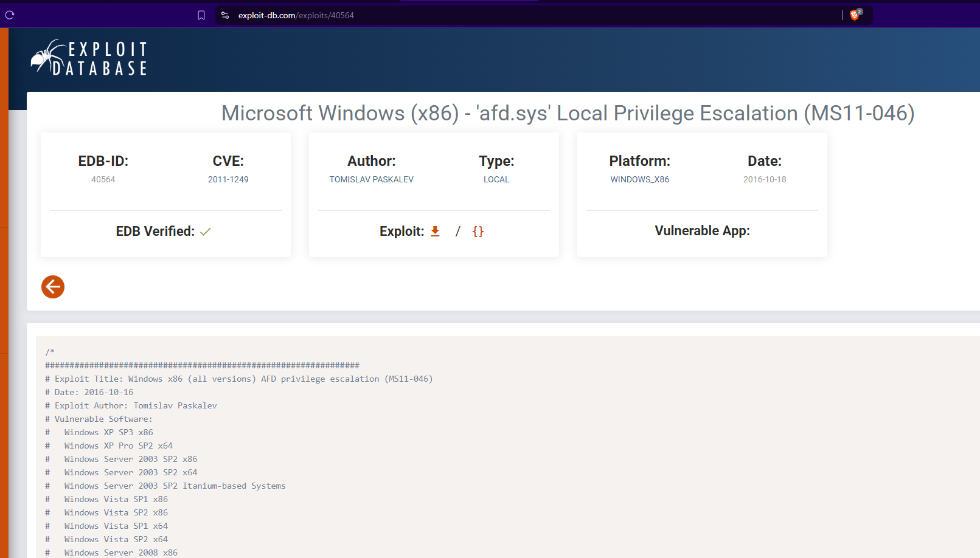Screen dimensions: 980x558
Task: Click the afd.sys exploit title heading
Action: click(568, 113)
